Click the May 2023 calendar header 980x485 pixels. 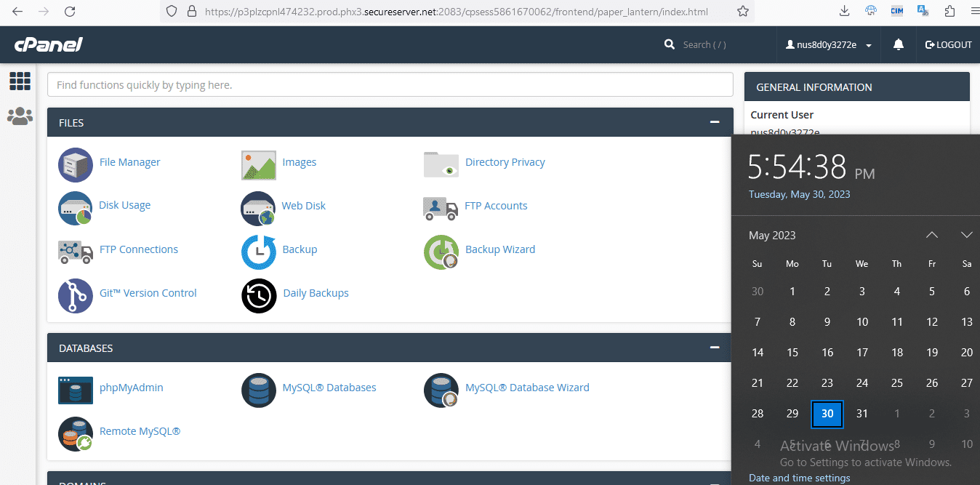[x=772, y=236]
